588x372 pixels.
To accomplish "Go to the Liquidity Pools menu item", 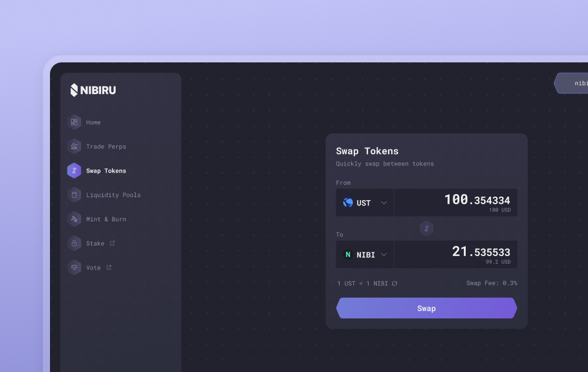I will click(x=113, y=195).
